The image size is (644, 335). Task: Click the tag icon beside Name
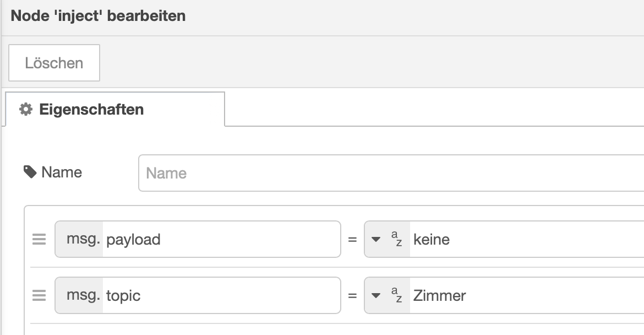tap(30, 172)
